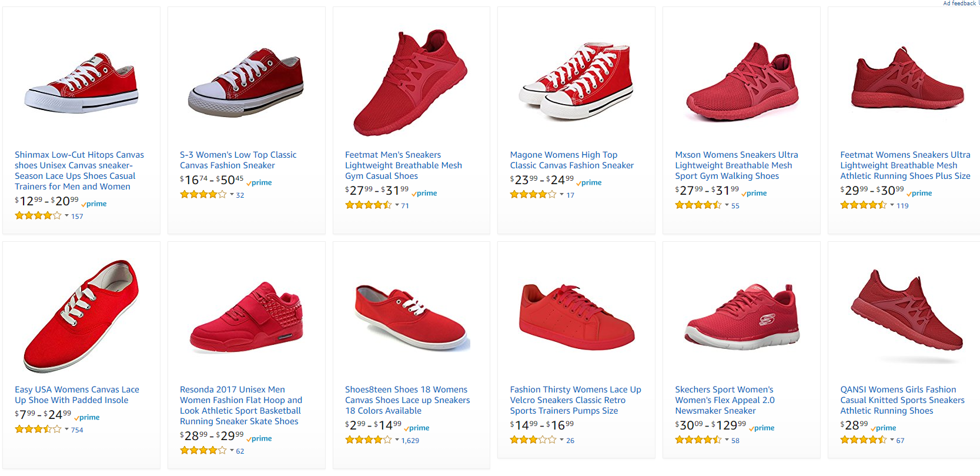
Task: Click star rating icons for Skechers sneaker
Action: pyautogui.click(x=698, y=440)
